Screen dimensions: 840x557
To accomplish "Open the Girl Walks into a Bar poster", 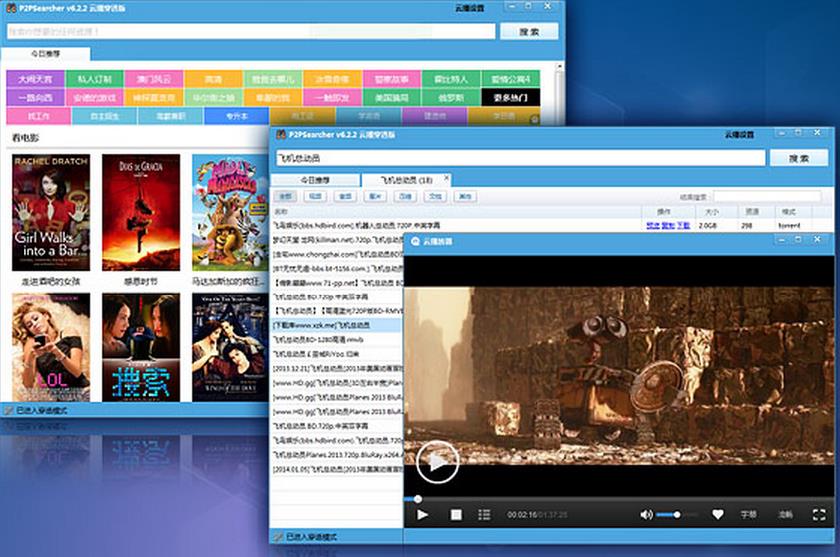I will coord(51,213).
